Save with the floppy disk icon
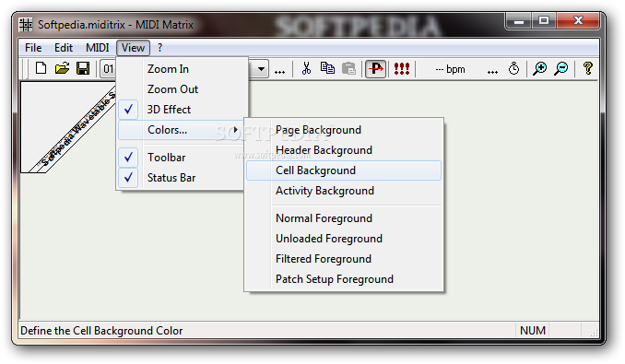This screenshot has height=364, width=625. coord(83,68)
